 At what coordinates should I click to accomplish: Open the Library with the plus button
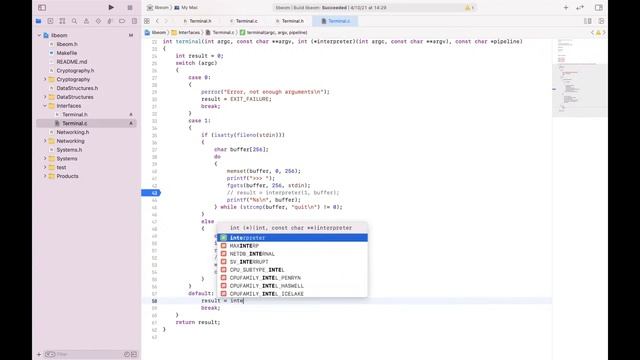[566, 7]
